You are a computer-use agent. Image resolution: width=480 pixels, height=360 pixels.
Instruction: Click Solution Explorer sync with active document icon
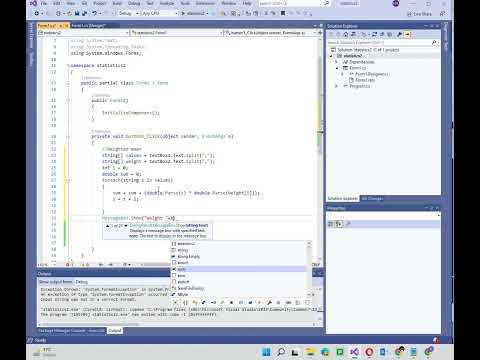(374, 34)
